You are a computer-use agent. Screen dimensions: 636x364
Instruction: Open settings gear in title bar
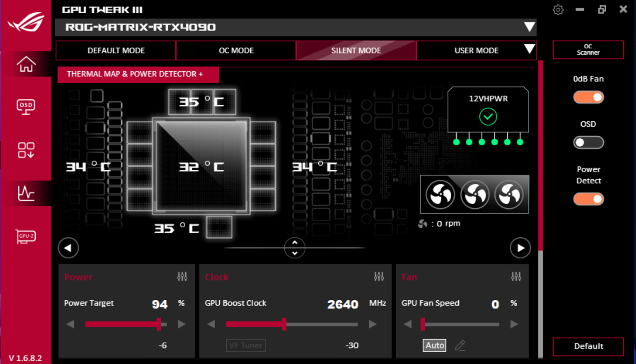pos(558,9)
